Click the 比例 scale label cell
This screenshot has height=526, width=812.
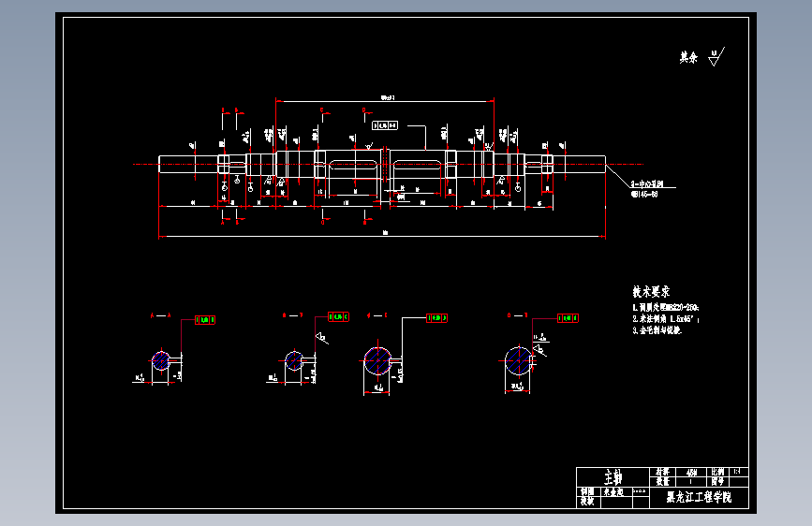(x=717, y=472)
